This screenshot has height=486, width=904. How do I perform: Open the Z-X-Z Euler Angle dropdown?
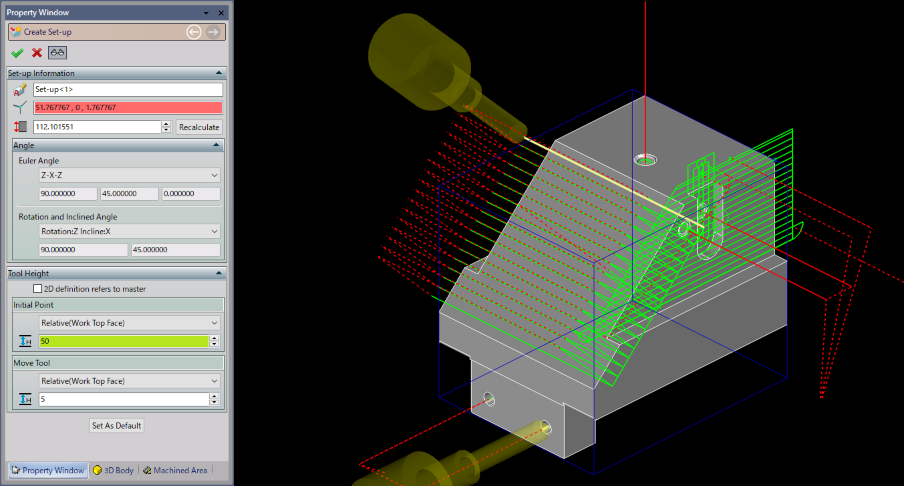point(129,175)
